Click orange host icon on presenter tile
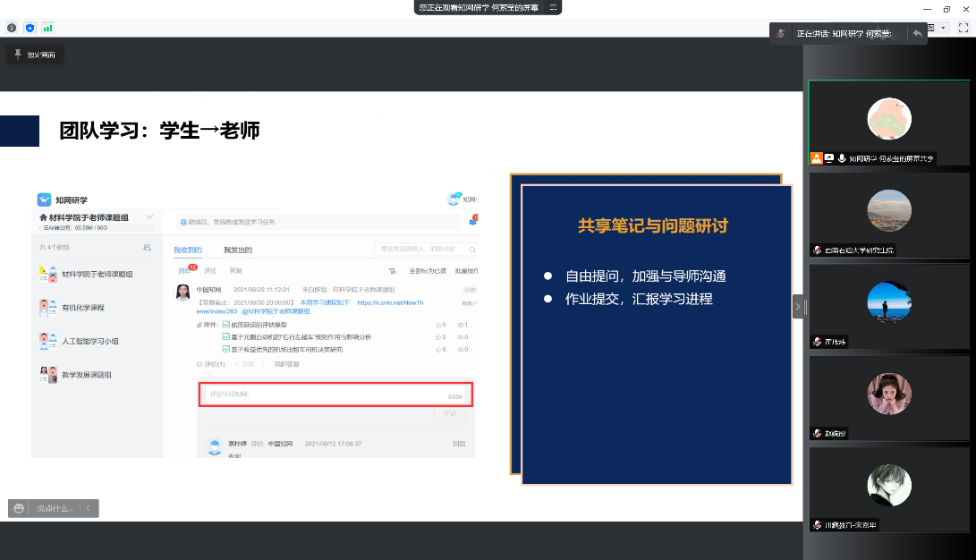Viewport: 976px width, 560px height. (817, 158)
